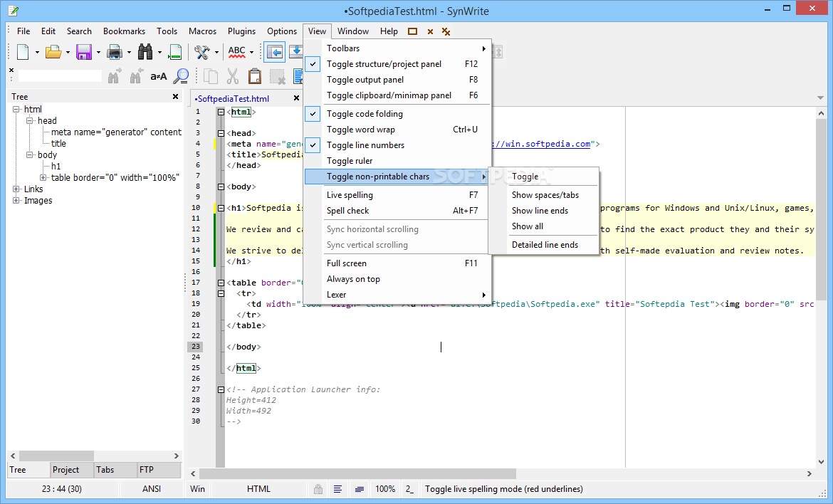The image size is (833, 504).
Task: Click the HTML lexer field in the status bar
Action: (x=258, y=489)
